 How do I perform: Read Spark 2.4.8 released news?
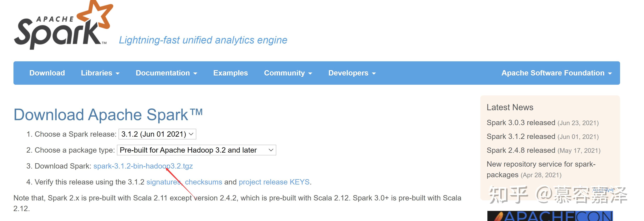point(521,150)
